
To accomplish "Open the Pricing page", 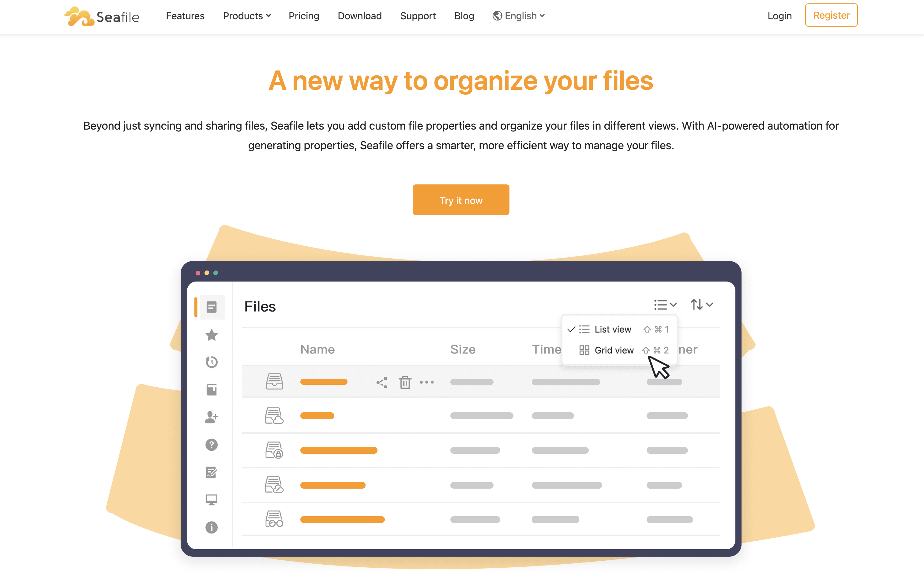I will point(304,16).
